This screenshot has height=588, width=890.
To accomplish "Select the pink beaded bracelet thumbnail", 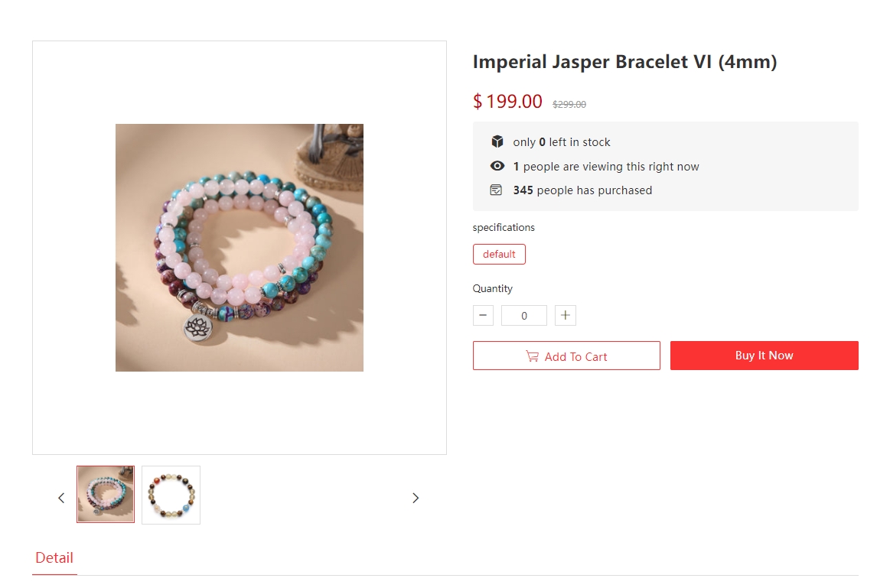I will (106, 495).
